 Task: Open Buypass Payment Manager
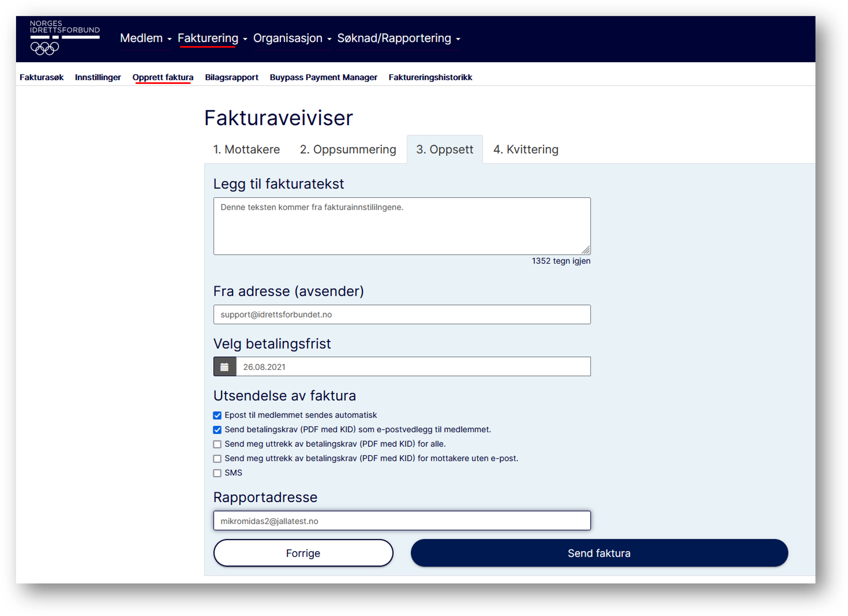coord(324,77)
